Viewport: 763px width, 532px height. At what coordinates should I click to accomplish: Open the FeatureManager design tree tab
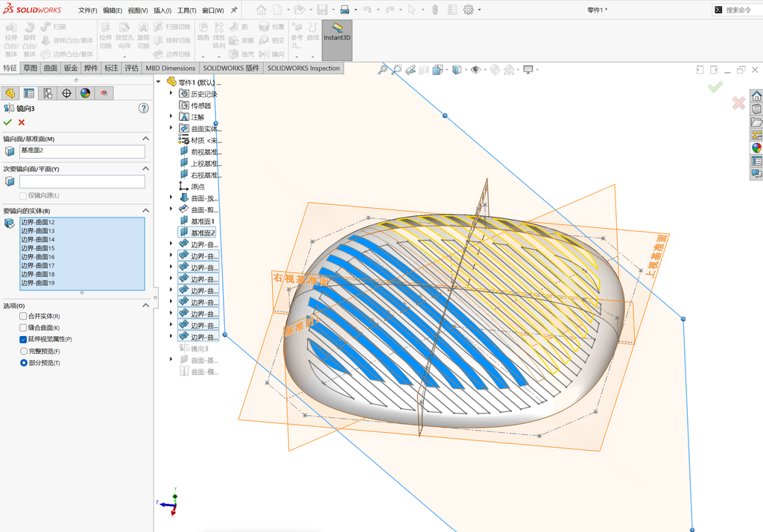point(10,93)
